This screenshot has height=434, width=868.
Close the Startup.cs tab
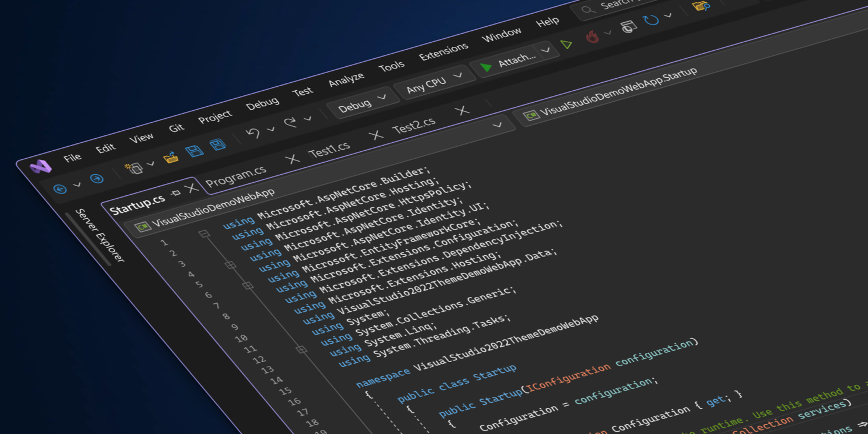(191, 188)
